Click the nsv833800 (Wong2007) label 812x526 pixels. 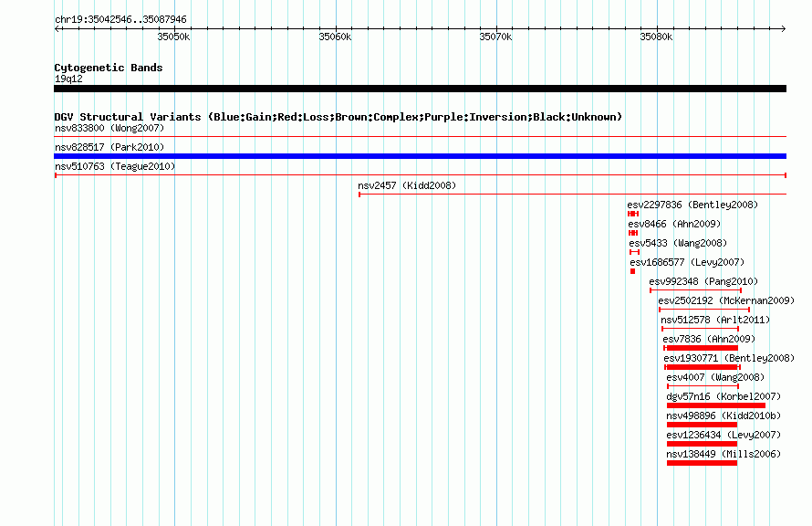[109, 128]
